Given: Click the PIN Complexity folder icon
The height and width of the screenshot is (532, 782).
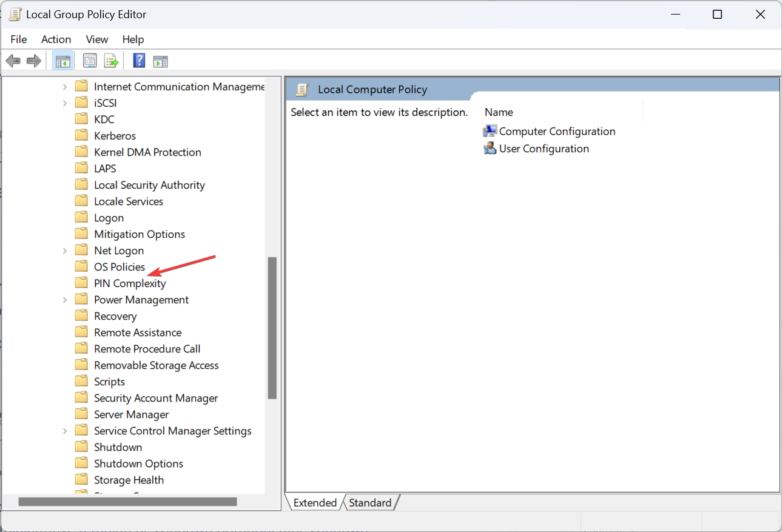Looking at the screenshot, I should click(x=81, y=283).
